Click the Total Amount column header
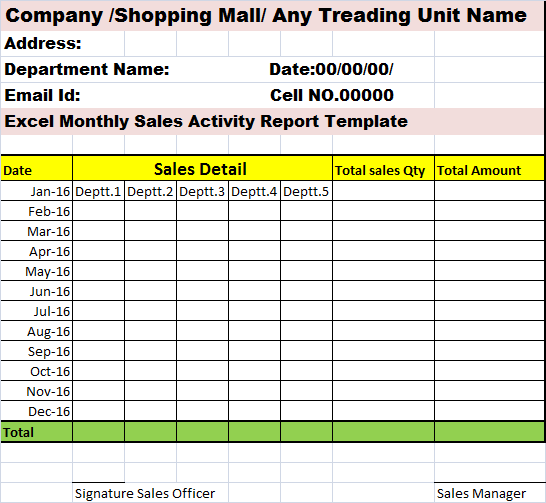The width and height of the screenshot is (546, 503). coord(489,168)
